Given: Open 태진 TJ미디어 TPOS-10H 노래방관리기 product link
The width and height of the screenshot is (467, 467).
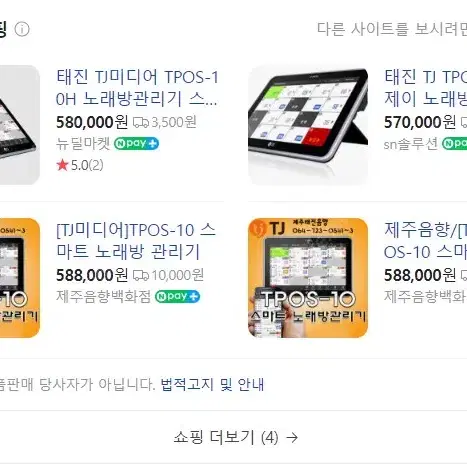Looking at the screenshot, I should (137, 88).
